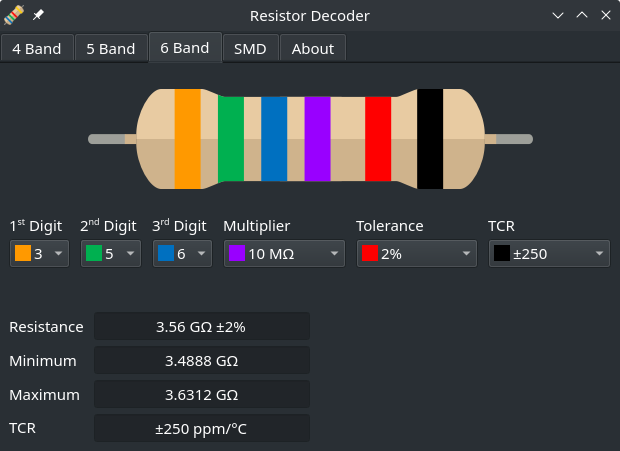This screenshot has height=451, width=620.
Task: Open the 5 Band tab
Action: pyautogui.click(x=111, y=48)
